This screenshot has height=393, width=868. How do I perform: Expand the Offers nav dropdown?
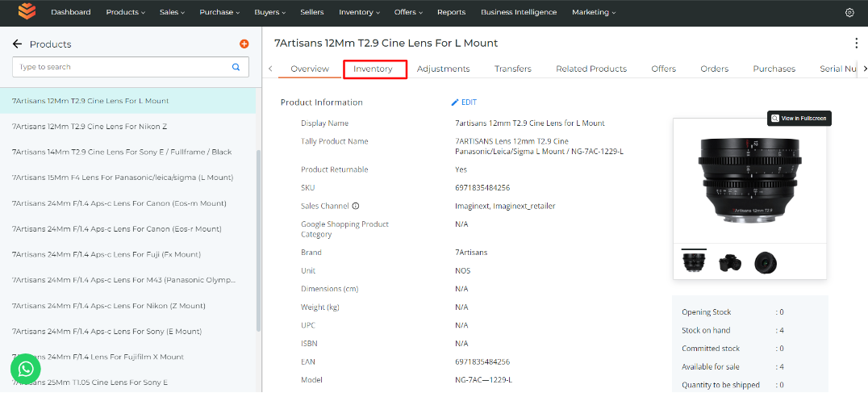[x=408, y=12]
